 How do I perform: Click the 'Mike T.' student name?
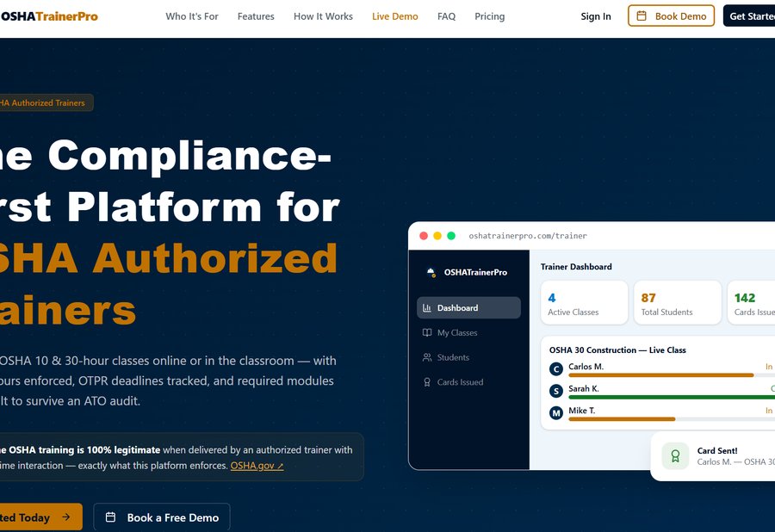pos(582,410)
